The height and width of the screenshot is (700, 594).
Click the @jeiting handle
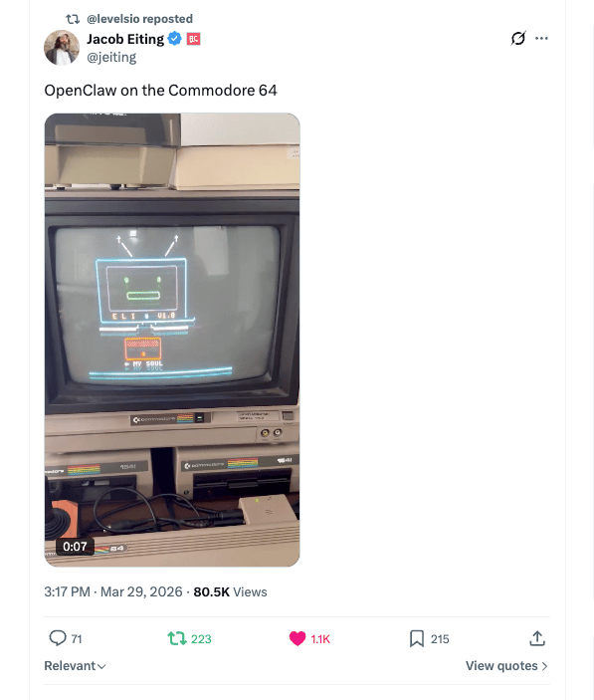(111, 57)
